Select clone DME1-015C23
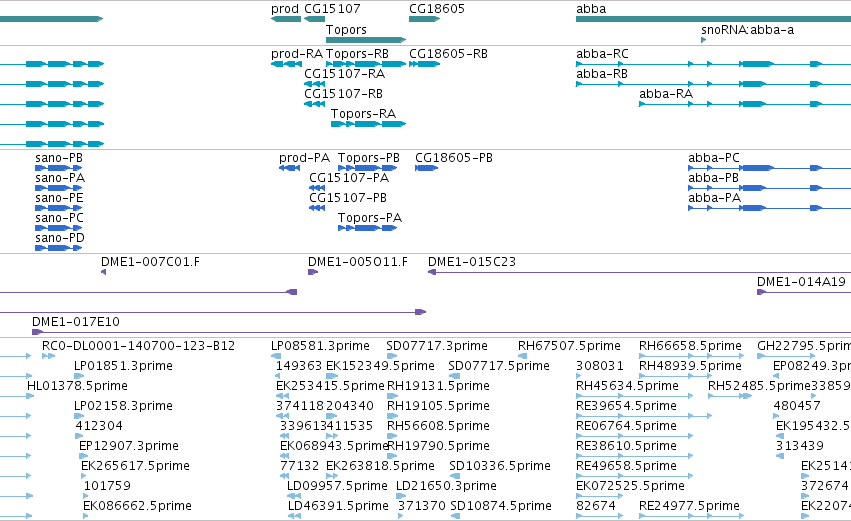 point(639,272)
